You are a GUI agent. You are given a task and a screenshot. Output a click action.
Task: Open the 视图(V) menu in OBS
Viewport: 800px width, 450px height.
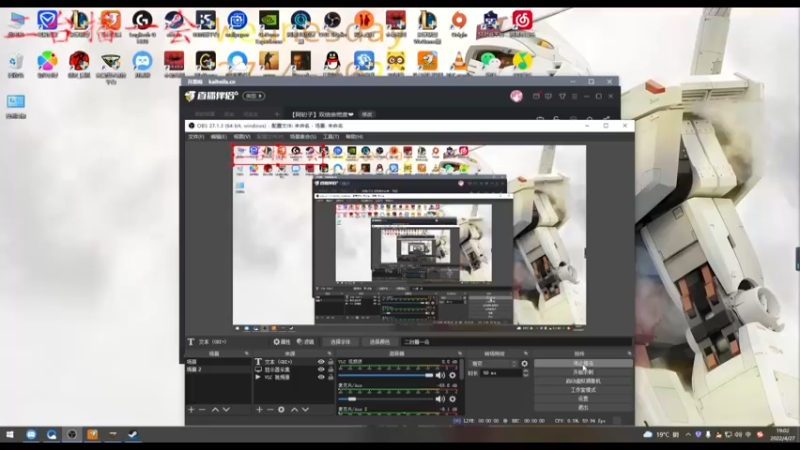(242, 137)
